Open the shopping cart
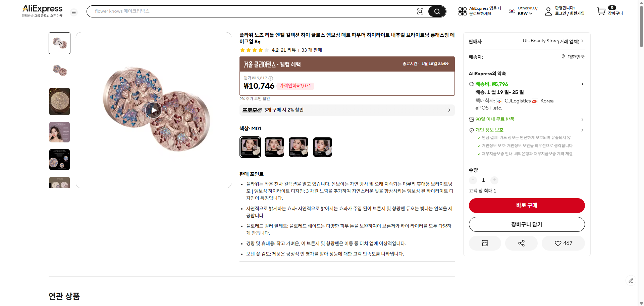The image size is (644, 306). coord(602,11)
